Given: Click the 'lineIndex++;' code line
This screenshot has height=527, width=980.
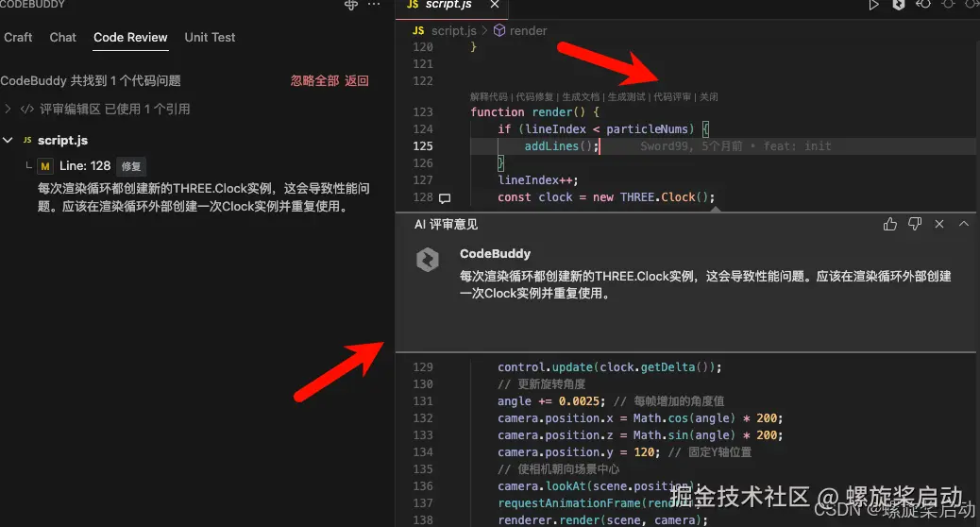Looking at the screenshot, I should pos(537,180).
